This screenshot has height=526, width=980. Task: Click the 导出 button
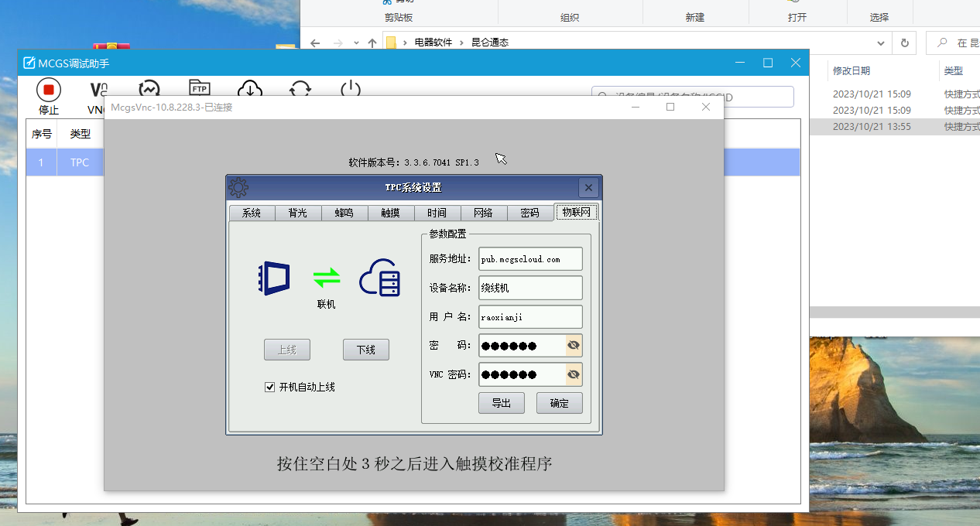pos(501,403)
